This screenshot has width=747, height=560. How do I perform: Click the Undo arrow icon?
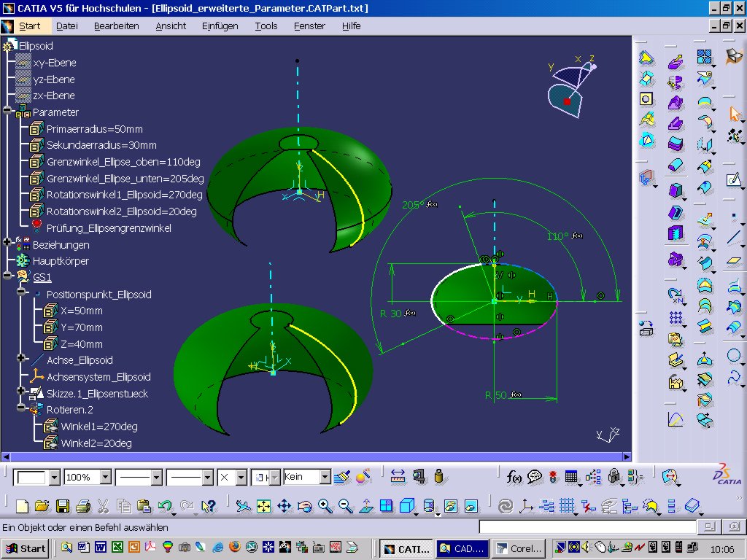[165, 506]
